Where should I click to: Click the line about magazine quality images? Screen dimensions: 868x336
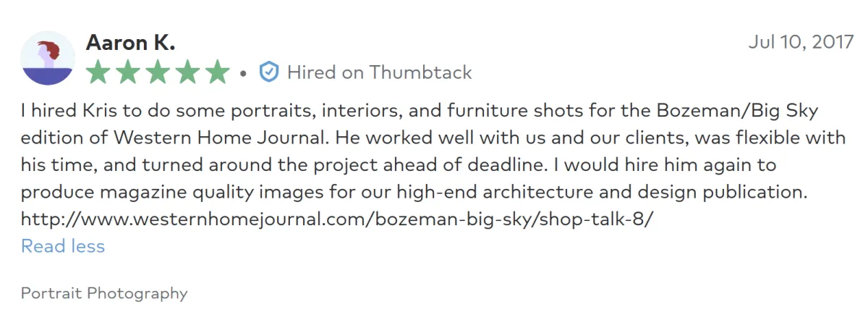414,192
